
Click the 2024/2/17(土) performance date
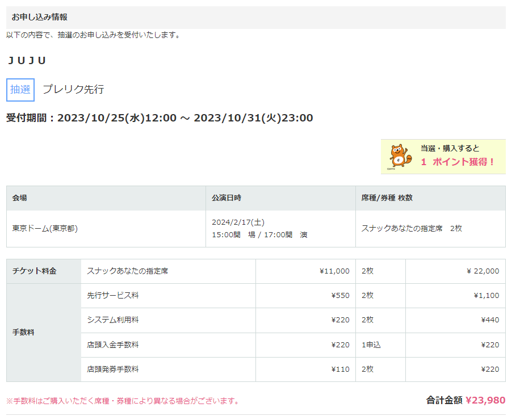(x=238, y=222)
